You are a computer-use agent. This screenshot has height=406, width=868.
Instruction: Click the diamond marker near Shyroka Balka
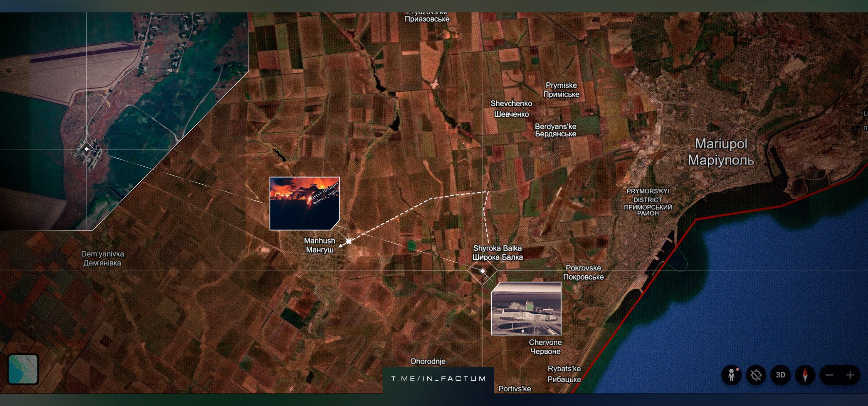(x=482, y=271)
